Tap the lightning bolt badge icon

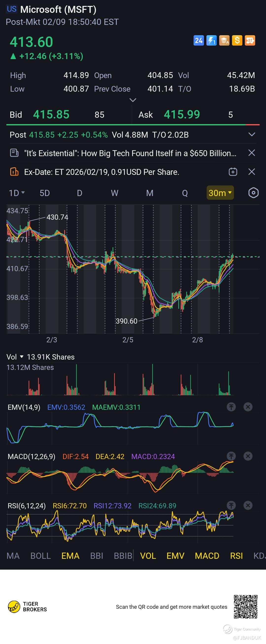[x=212, y=40]
